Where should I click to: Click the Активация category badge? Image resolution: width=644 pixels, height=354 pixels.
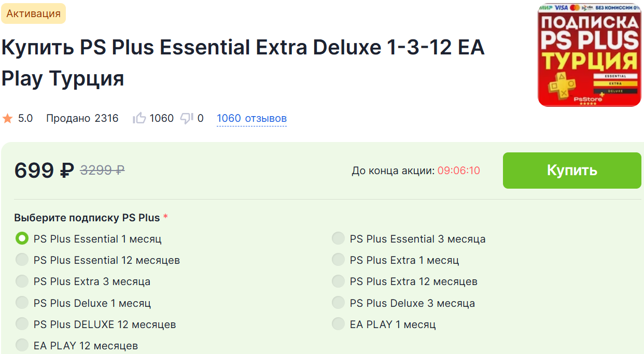[34, 13]
